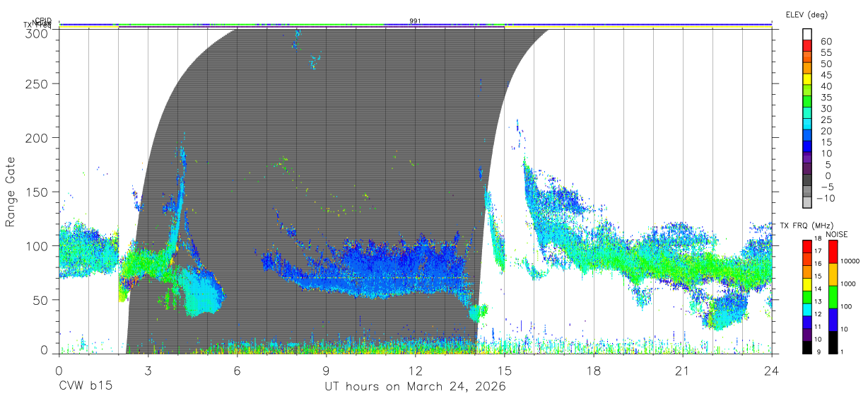The image size is (868, 401).
Task: Click x-axis hour tick label "18"
Action: tap(594, 371)
